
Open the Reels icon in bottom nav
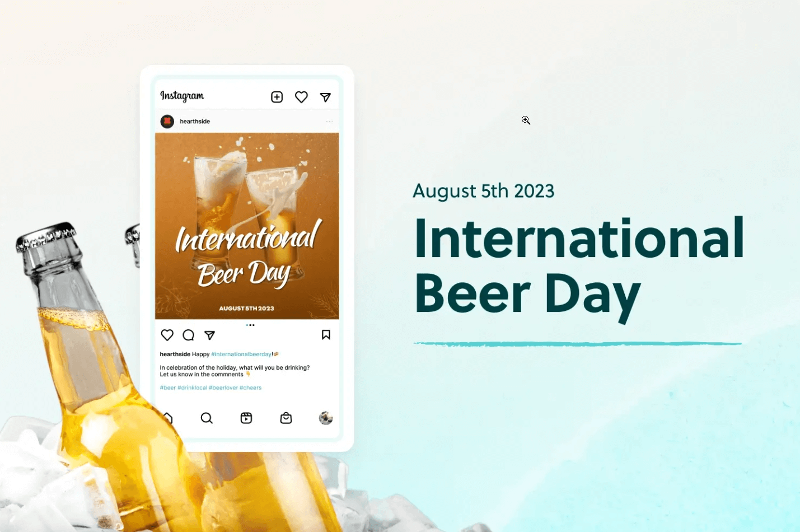tap(246, 418)
